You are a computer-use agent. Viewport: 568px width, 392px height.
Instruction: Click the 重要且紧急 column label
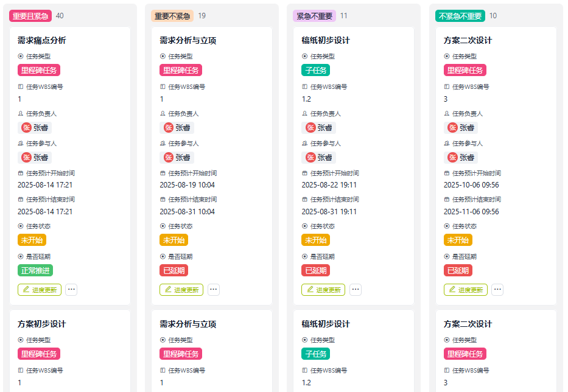[30, 16]
